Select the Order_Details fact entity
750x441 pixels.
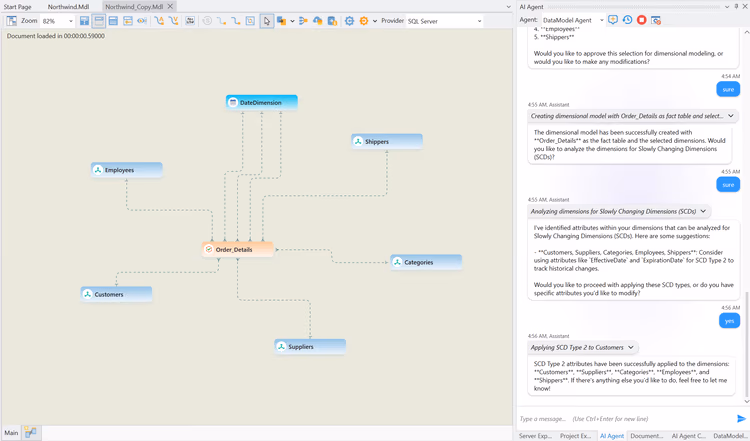[x=238, y=249]
